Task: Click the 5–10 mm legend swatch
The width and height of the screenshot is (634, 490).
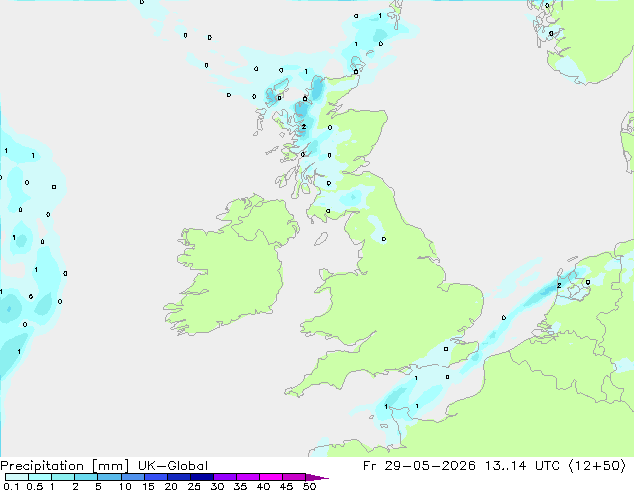Action: [109, 477]
